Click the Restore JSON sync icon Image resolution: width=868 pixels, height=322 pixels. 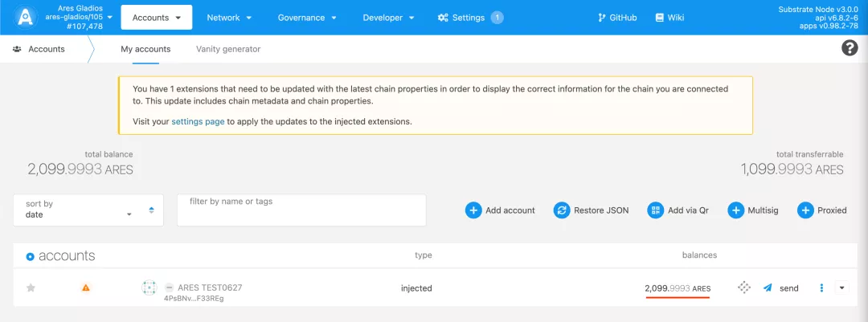click(x=562, y=210)
